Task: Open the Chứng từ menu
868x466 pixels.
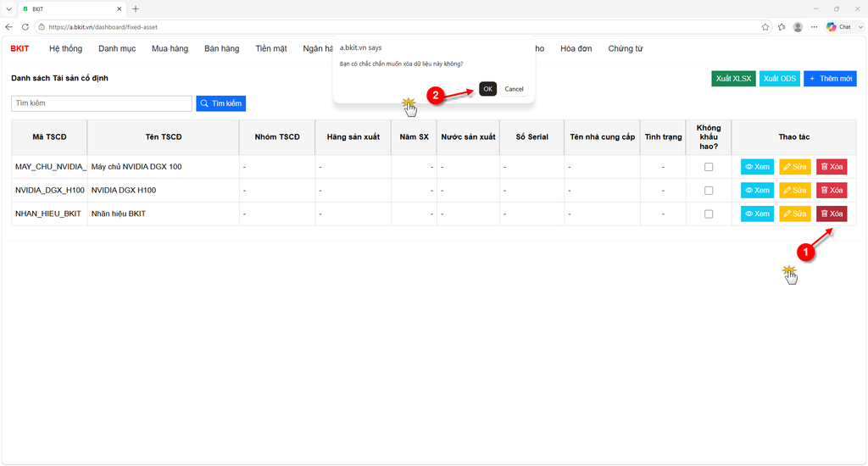Action: tap(626, 48)
